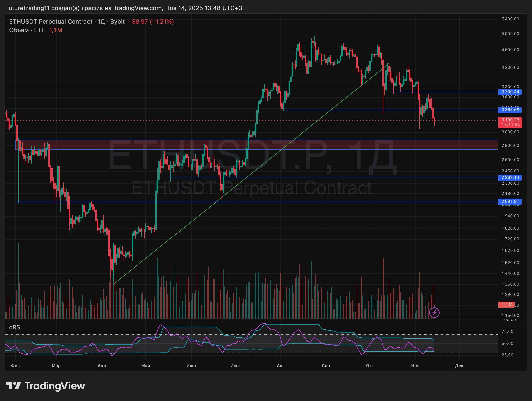Click the Авг month label on time axis

tap(280, 366)
